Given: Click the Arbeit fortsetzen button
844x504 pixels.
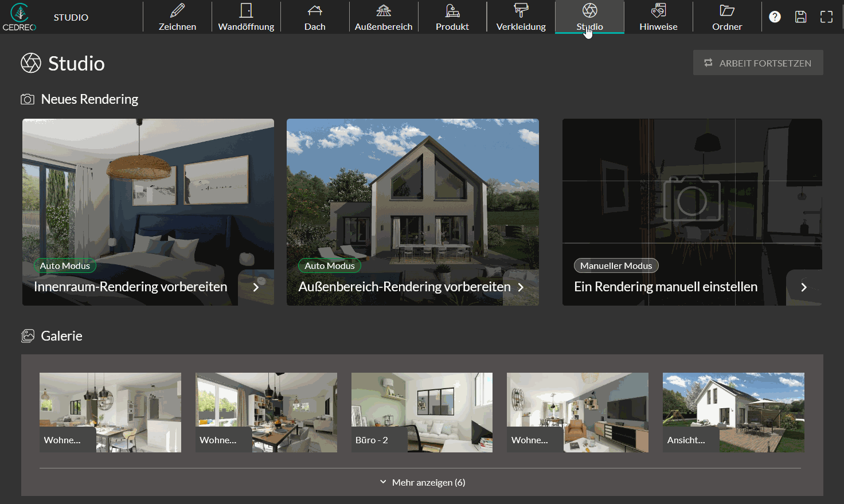Looking at the screenshot, I should coord(758,62).
